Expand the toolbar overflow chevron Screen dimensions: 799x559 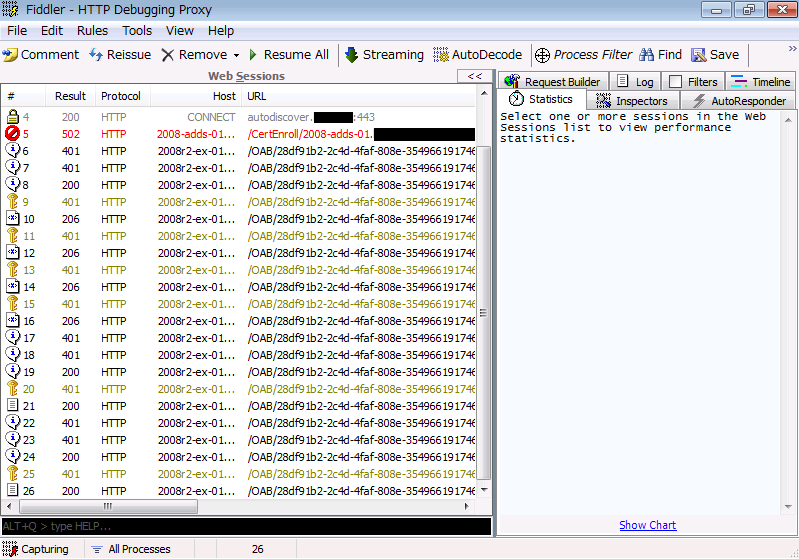click(x=792, y=48)
